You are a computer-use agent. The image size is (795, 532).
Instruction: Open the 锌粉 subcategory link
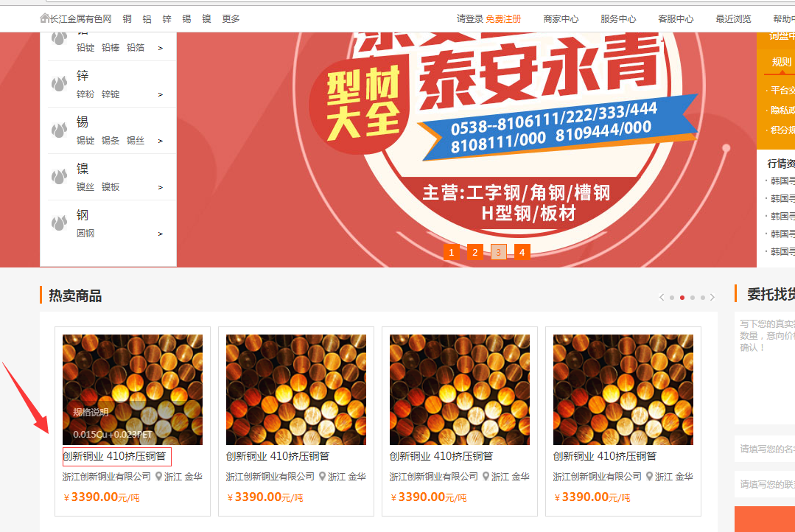[x=85, y=94]
